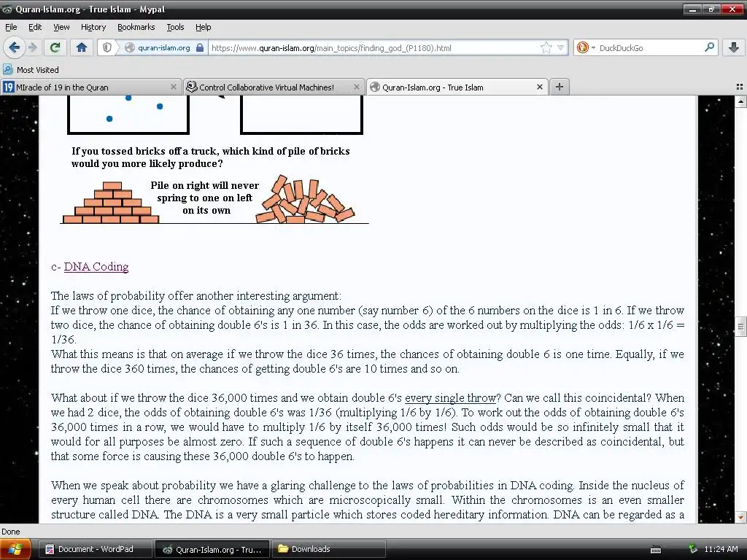Open the Downloads arrow button
The width and height of the screenshot is (747, 560).
pyautogui.click(x=734, y=47)
